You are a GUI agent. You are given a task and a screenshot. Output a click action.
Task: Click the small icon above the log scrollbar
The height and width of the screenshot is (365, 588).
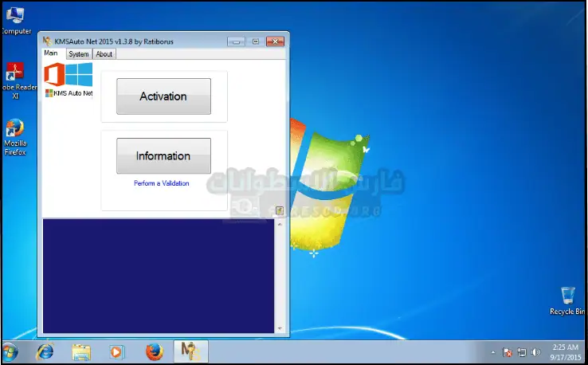(280, 211)
